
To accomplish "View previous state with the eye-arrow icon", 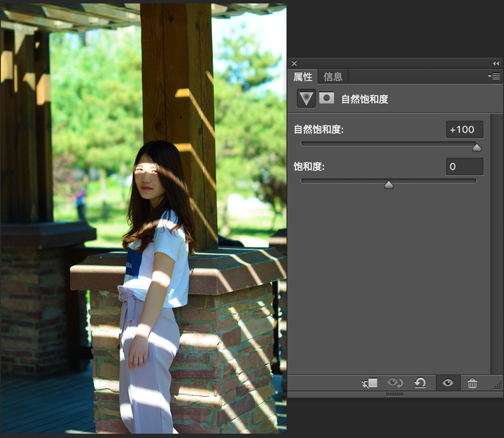I will 395,383.
